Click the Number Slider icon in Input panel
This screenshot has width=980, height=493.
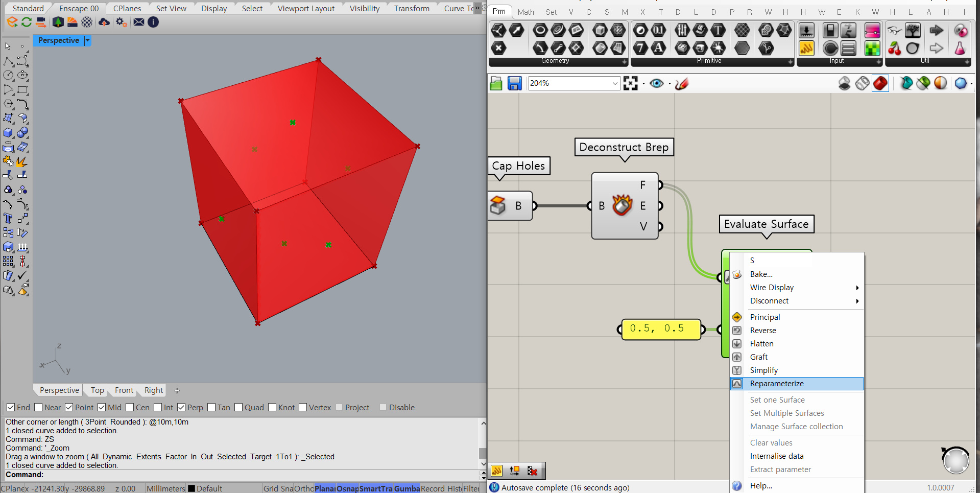pyautogui.click(x=806, y=30)
